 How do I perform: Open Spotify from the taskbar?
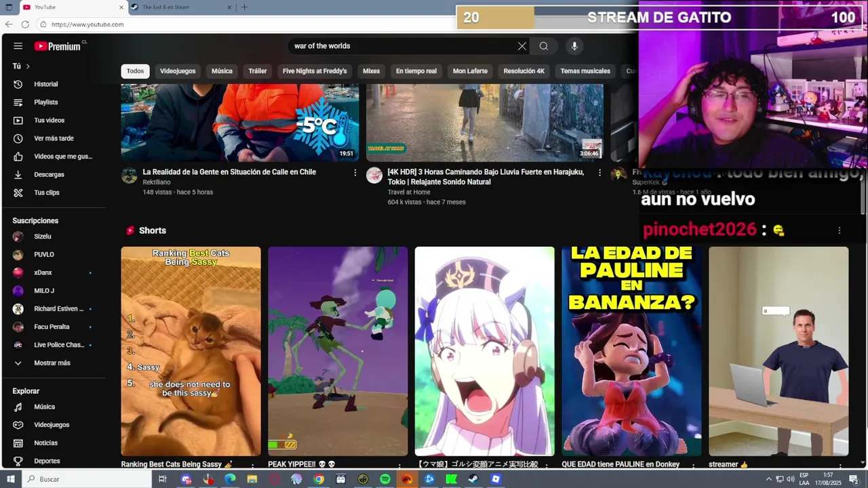point(385,479)
